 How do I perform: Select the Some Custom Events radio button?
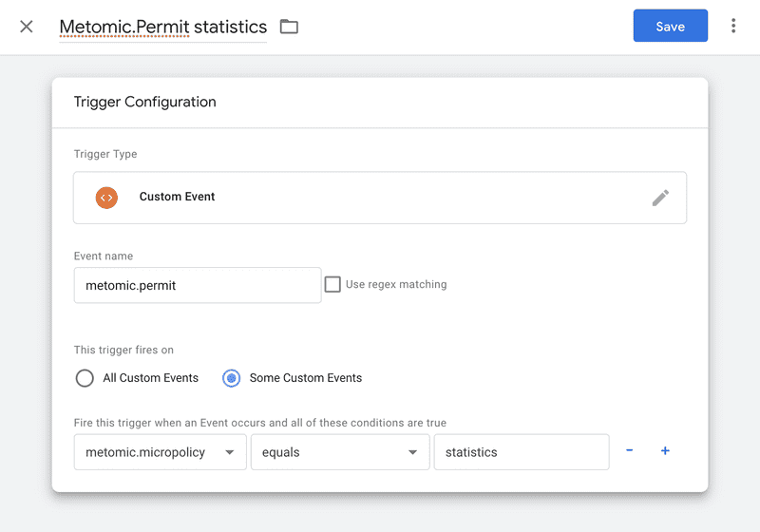(x=231, y=378)
